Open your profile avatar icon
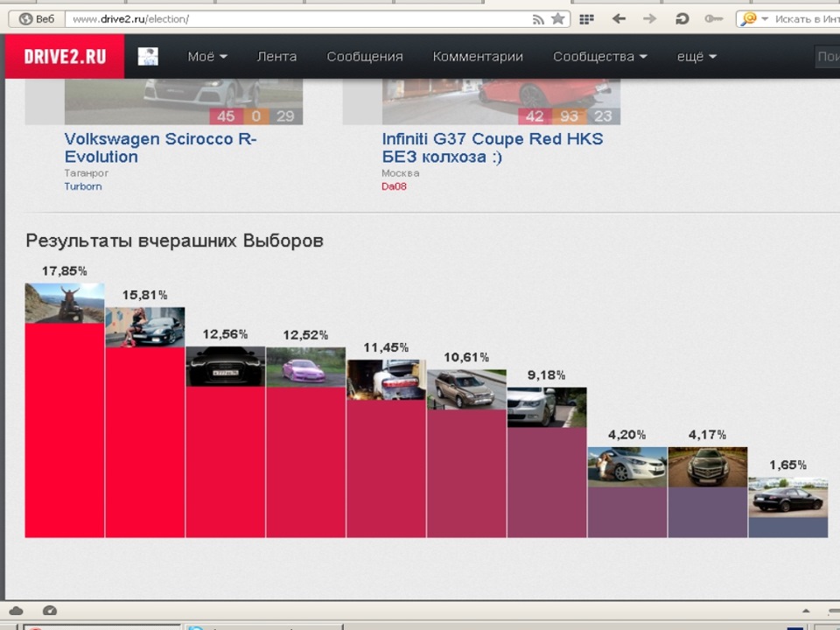840x630 pixels. coord(148,55)
